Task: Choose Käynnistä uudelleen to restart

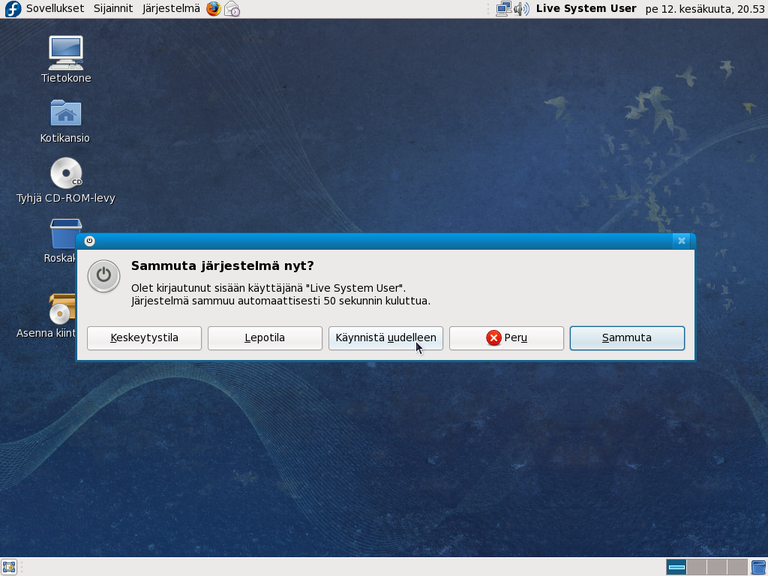Action: coord(385,338)
